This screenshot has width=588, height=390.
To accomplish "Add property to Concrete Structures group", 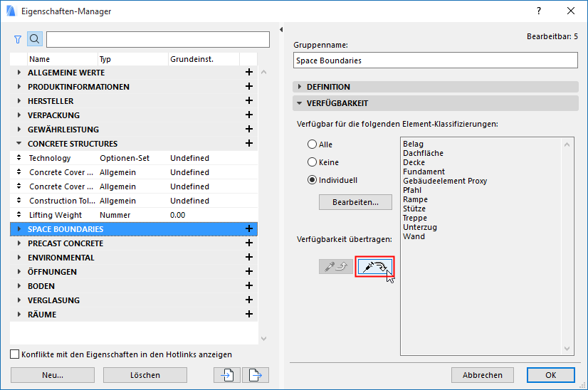I will (249, 144).
